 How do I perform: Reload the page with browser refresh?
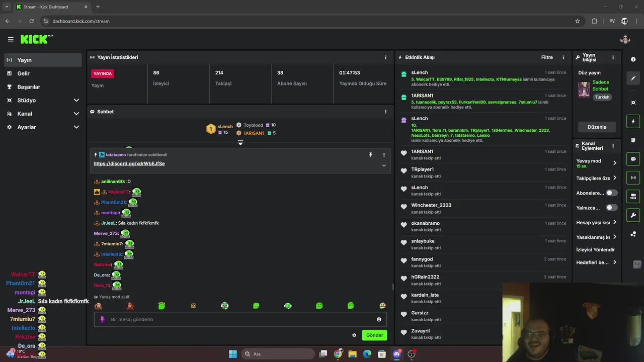tap(31, 21)
